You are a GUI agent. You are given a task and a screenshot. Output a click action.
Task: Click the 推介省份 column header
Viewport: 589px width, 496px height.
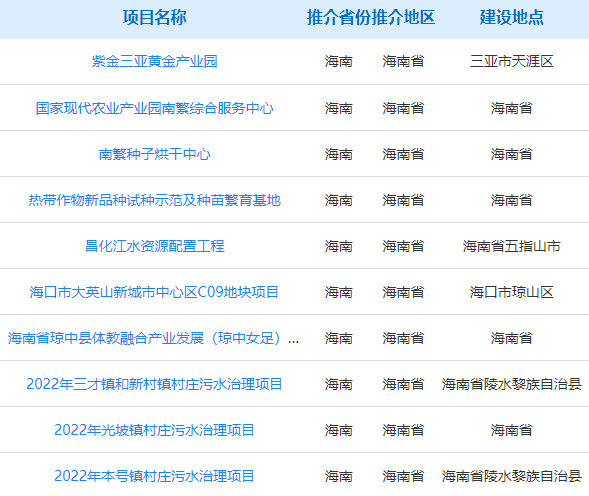pyautogui.click(x=338, y=17)
